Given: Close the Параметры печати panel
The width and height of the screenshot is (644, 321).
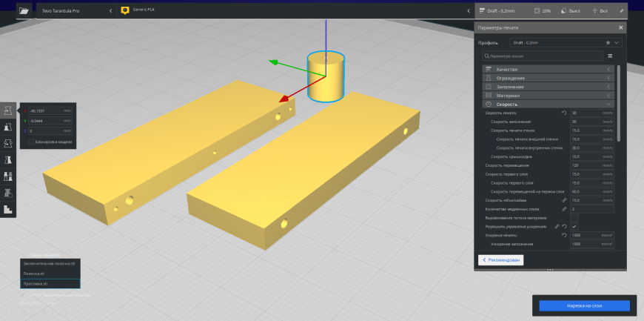Looking at the screenshot, I should (x=620, y=27).
